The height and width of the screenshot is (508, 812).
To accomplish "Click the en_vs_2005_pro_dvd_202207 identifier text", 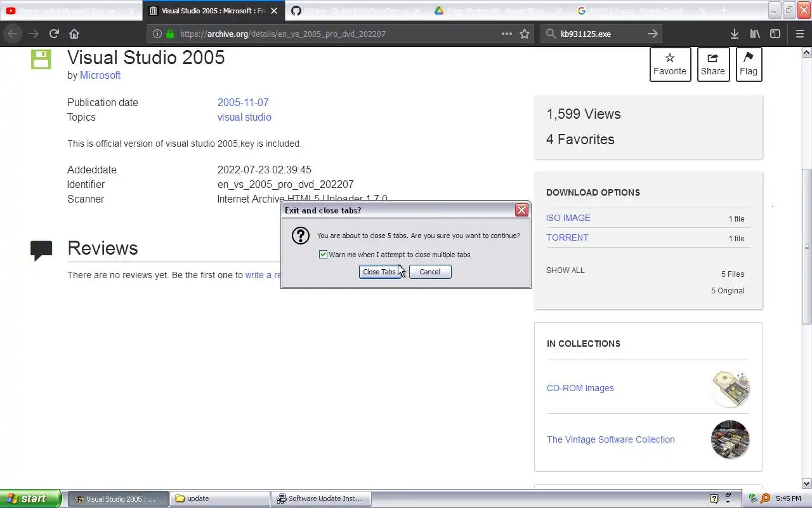I will coord(285,184).
